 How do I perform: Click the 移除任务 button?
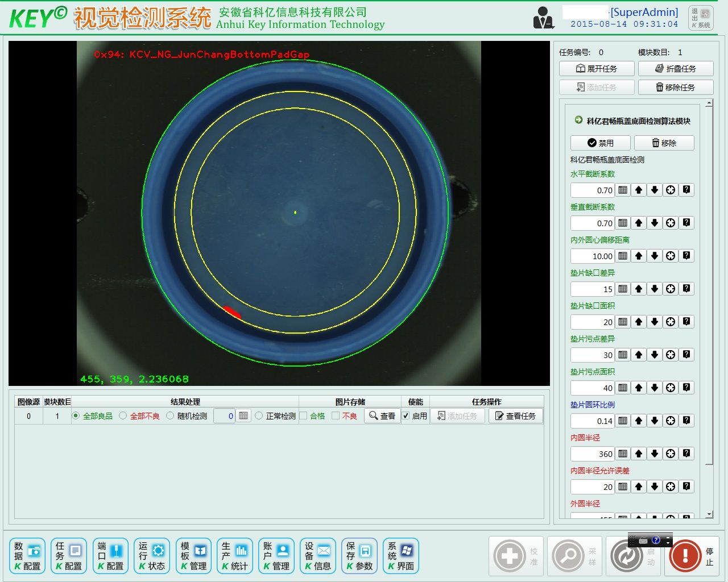(676, 88)
